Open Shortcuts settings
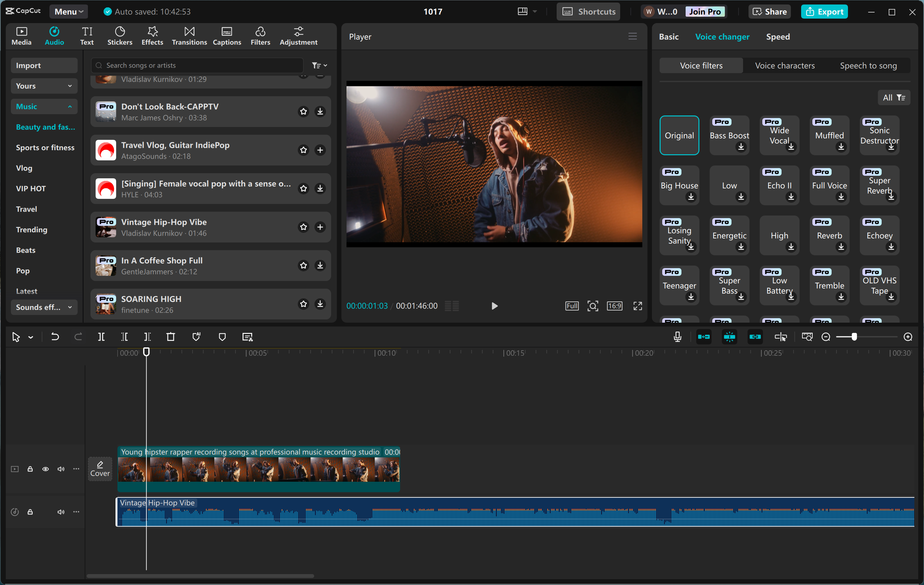 click(588, 11)
